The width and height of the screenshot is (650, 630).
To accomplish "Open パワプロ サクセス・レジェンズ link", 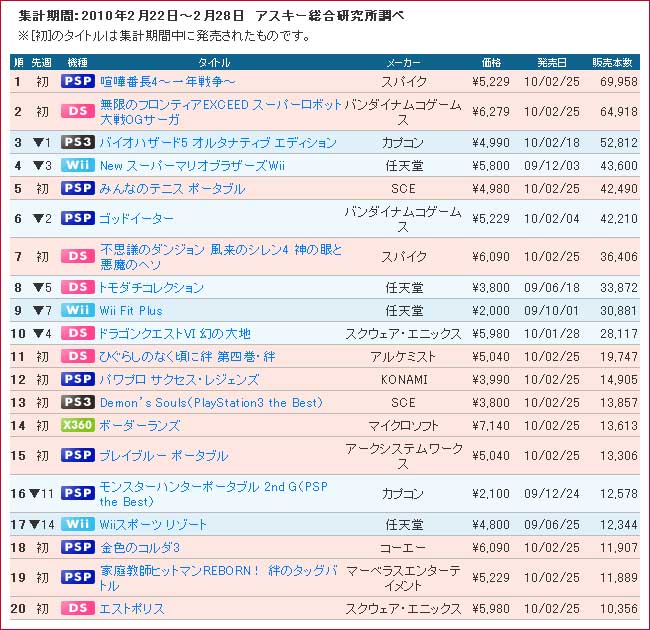I will (x=179, y=379).
